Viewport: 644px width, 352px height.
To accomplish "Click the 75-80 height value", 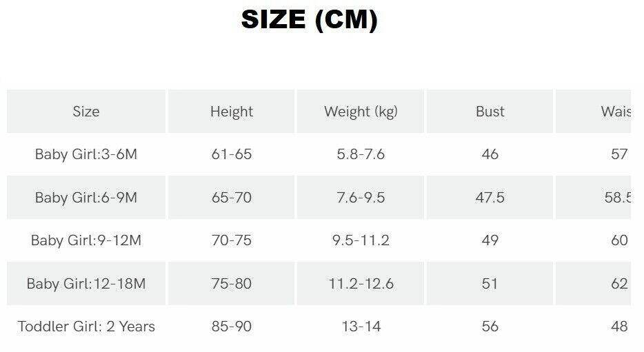I will (x=232, y=284).
